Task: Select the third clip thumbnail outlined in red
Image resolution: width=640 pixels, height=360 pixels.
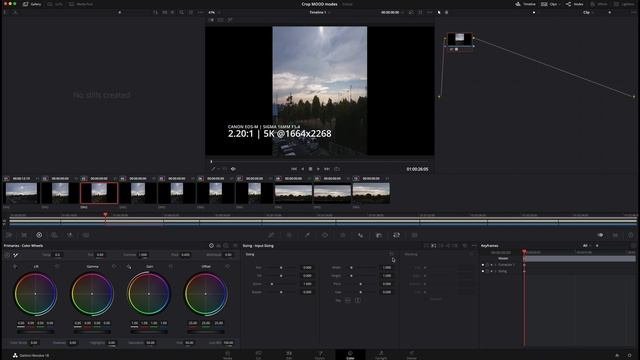Action: pyautogui.click(x=99, y=193)
